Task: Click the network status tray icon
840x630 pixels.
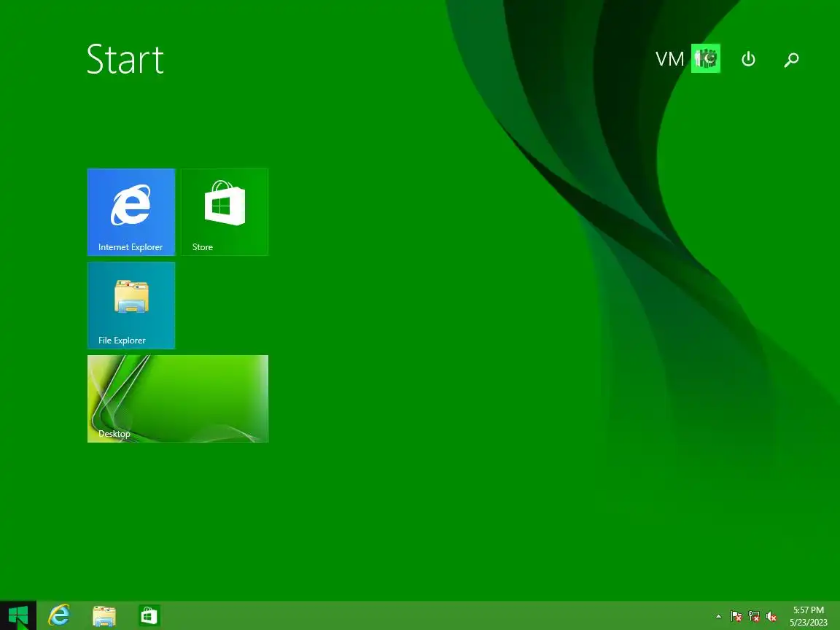Action: pyautogui.click(x=754, y=617)
